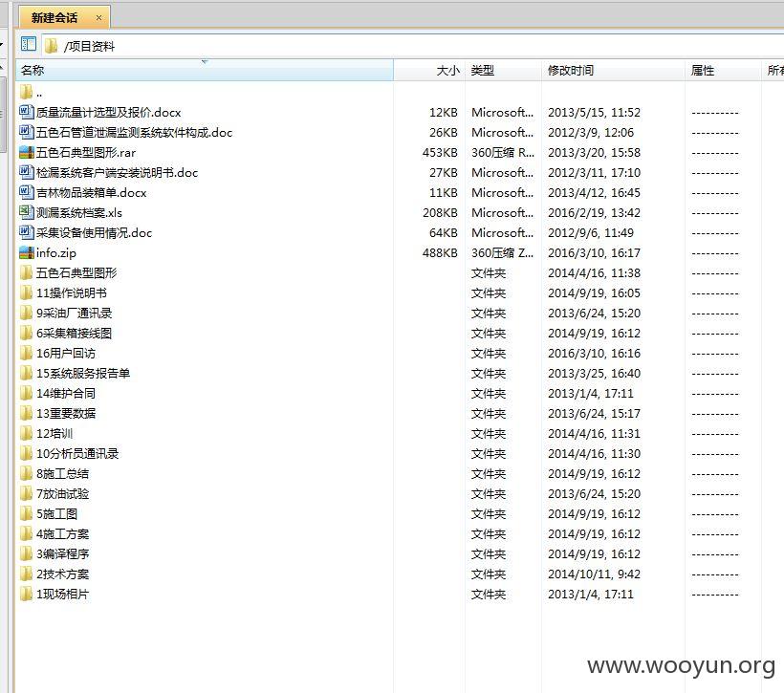Select folder icon of 5施工图
The width and height of the screenshot is (784, 693).
coord(26,513)
